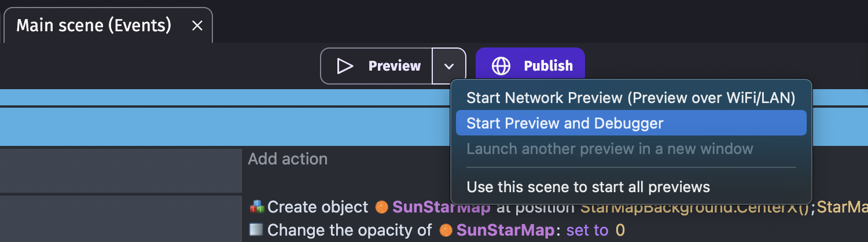Click sun icon in Create object action
This screenshot has height=242, width=868.
click(x=381, y=207)
